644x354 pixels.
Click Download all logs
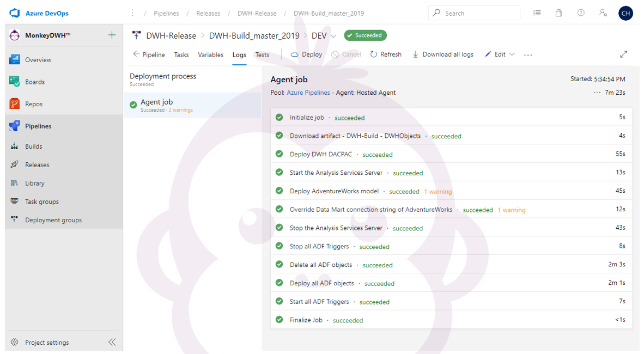(x=443, y=54)
